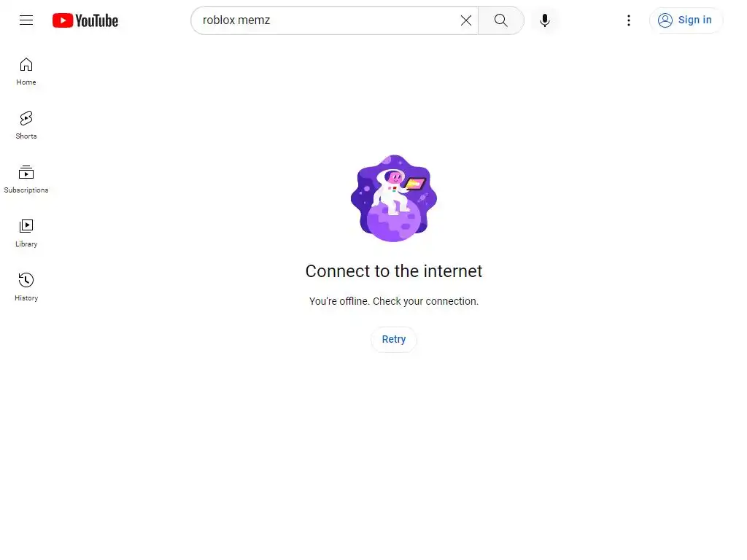Run the search with the magnifier button
The image size is (747, 560).
(x=500, y=20)
